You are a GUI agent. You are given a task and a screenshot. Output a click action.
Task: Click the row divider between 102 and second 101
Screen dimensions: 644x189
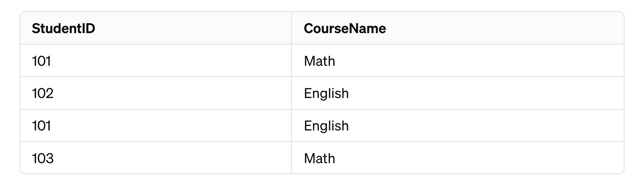pos(322,109)
